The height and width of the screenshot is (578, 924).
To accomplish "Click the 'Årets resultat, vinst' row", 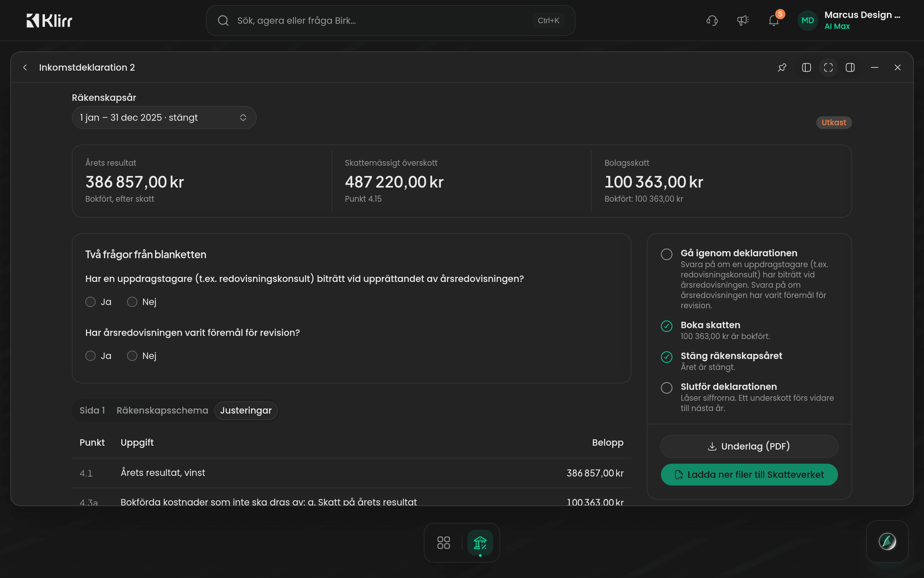I will pos(351,473).
